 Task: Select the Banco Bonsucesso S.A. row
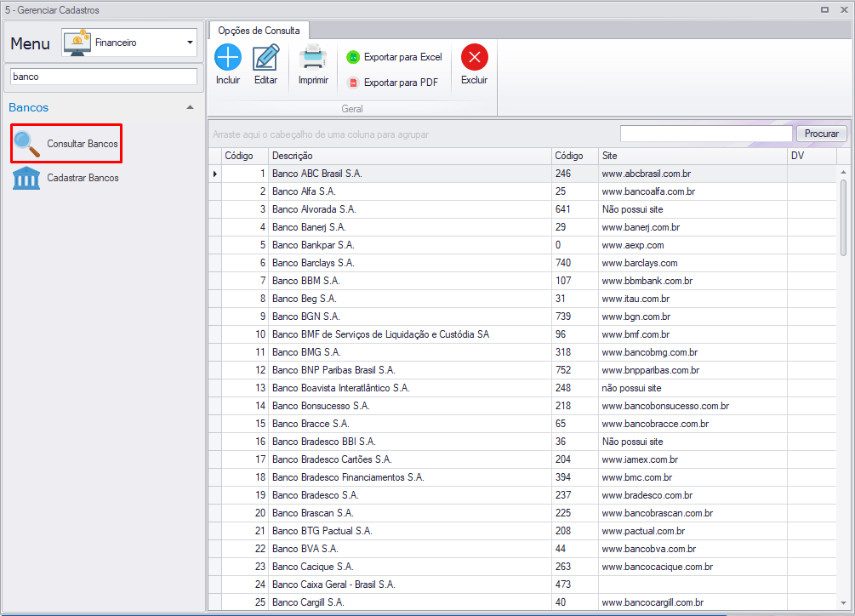(x=522, y=406)
